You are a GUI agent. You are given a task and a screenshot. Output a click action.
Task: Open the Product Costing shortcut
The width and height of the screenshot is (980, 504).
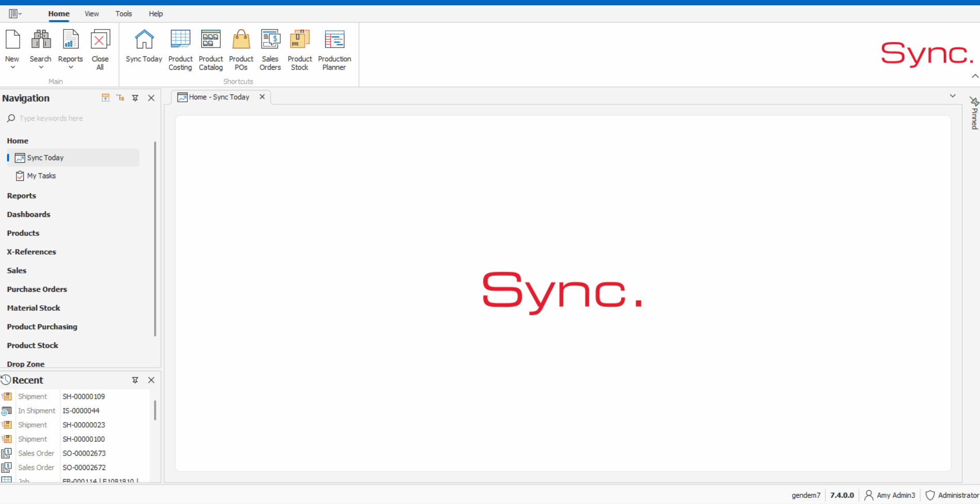point(180,49)
